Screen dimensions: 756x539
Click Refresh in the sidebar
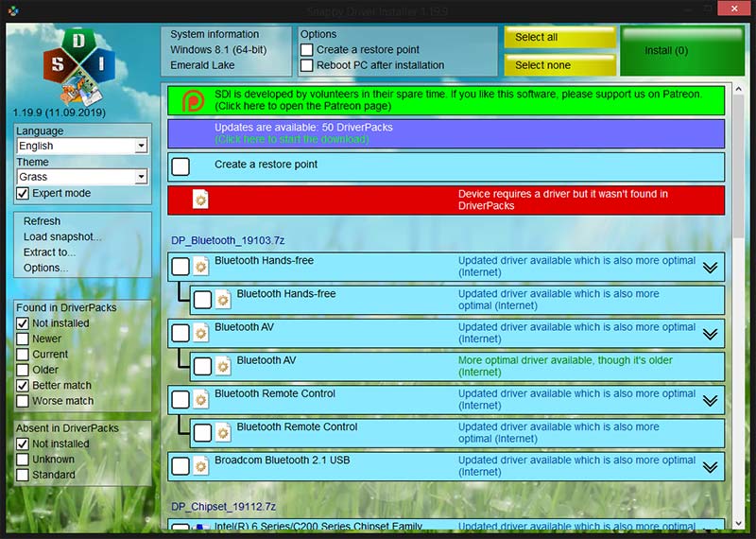pyautogui.click(x=42, y=221)
